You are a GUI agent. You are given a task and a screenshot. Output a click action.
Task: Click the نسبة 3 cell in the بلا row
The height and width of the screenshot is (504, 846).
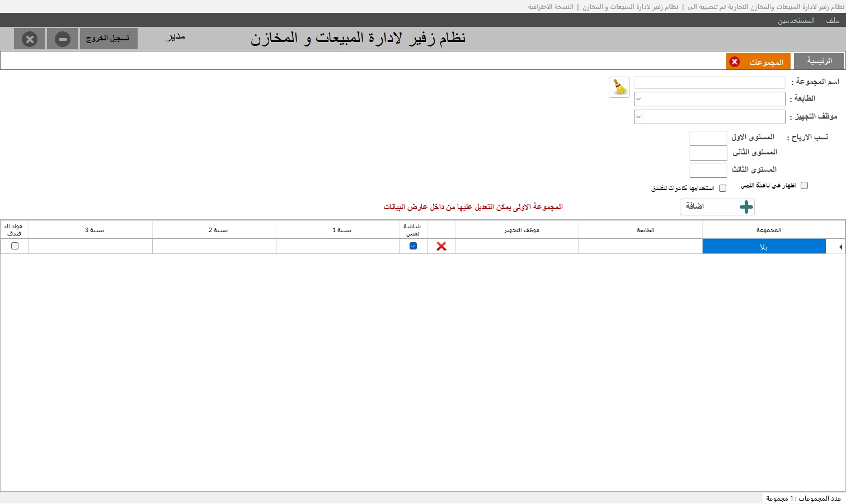point(91,247)
